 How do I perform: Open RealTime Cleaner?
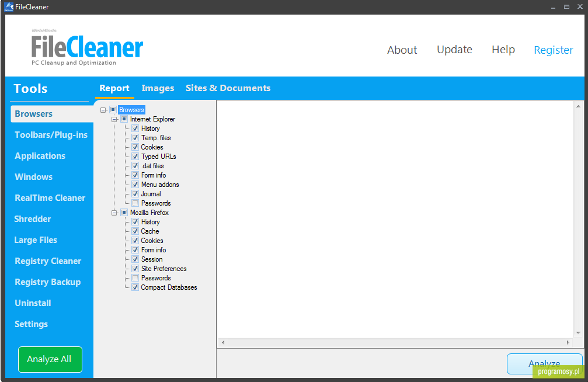click(x=50, y=198)
